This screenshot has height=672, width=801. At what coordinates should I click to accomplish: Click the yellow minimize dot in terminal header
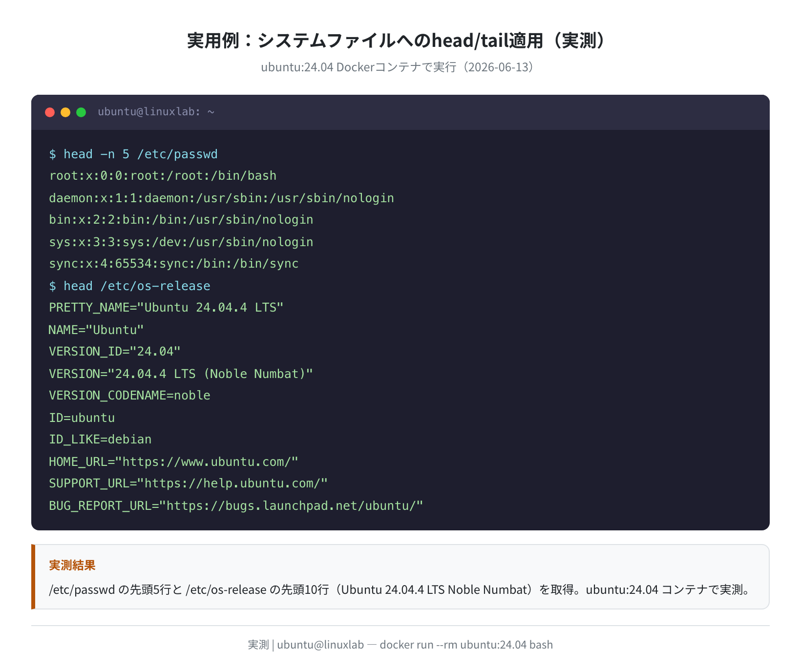(65, 112)
